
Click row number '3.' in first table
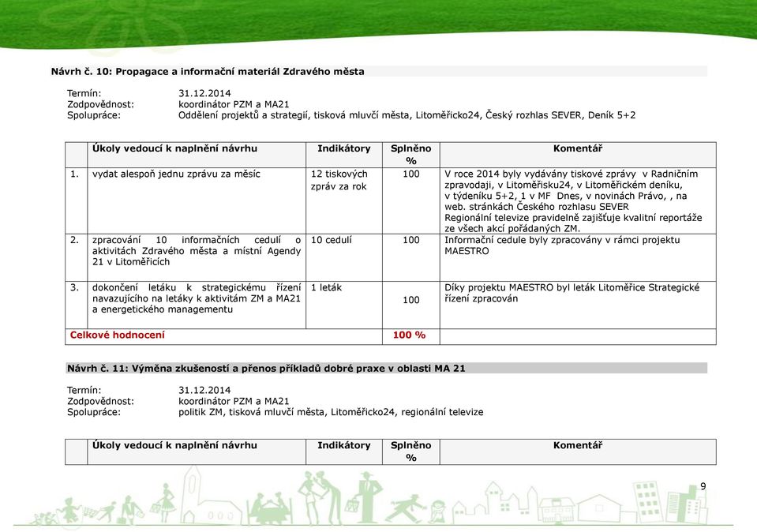[74, 288]
